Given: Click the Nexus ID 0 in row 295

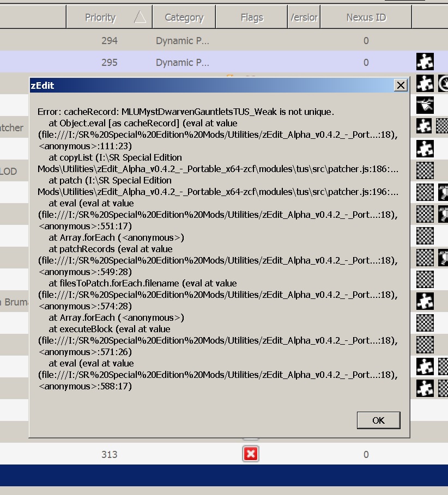Looking at the screenshot, I should tap(366, 63).
